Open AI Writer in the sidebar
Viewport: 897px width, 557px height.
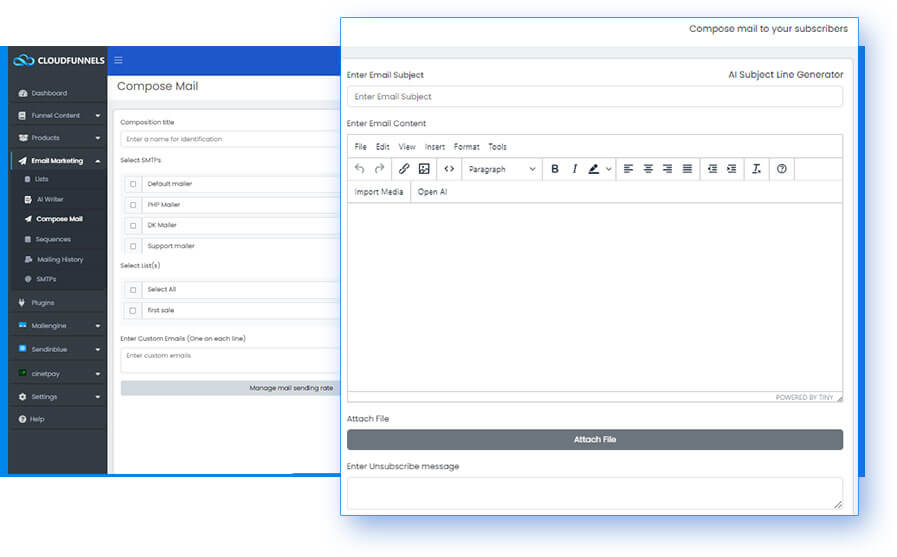pyautogui.click(x=50, y=200)
